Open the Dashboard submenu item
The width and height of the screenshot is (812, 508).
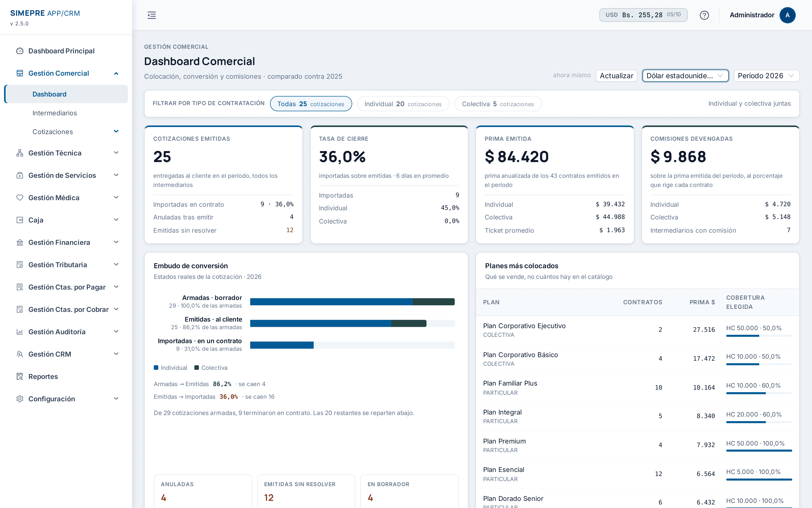pyautogui.click(x=66, y=94)
